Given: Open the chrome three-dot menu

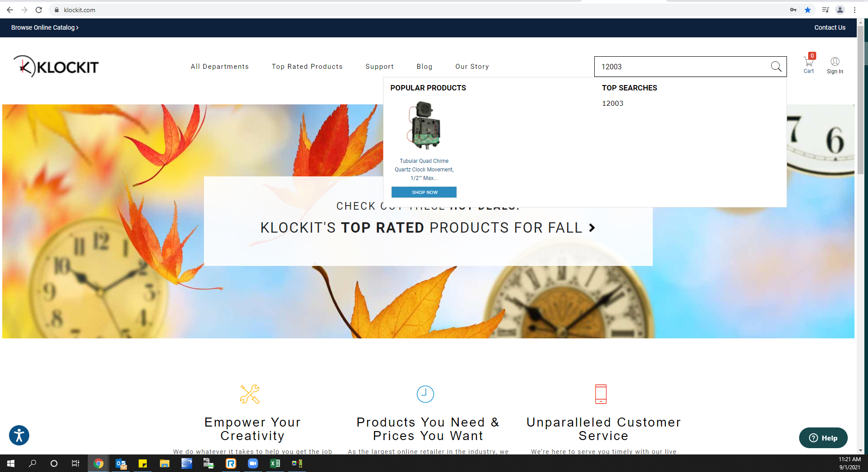Looking at the screenshot, I should click(854, 10).
